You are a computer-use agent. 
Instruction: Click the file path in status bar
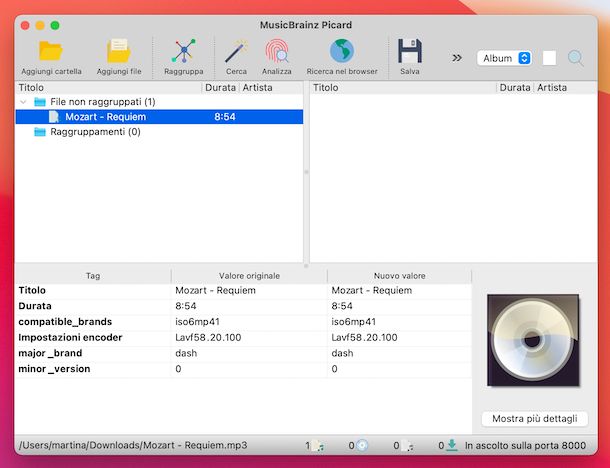(x=133, y=445)
